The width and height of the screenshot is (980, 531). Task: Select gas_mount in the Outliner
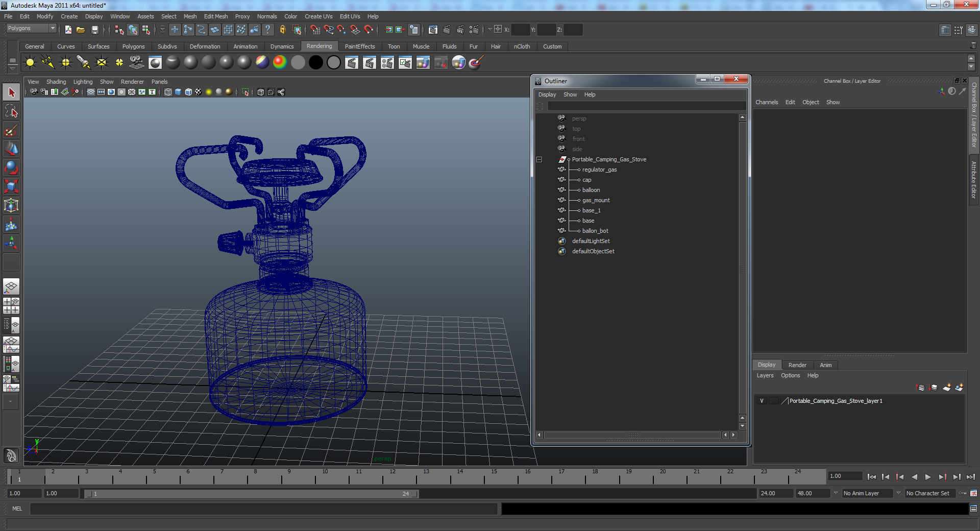click(596, 201)
